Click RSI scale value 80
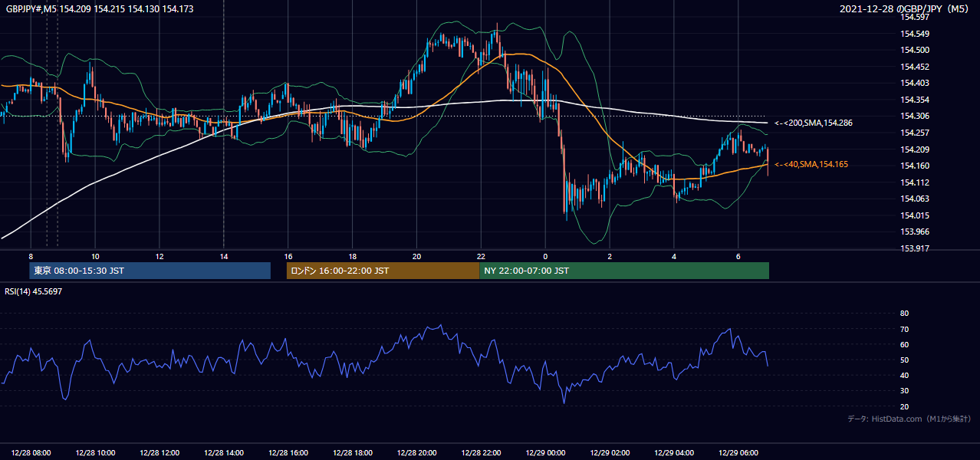980x460 pixels. point(904,314)
